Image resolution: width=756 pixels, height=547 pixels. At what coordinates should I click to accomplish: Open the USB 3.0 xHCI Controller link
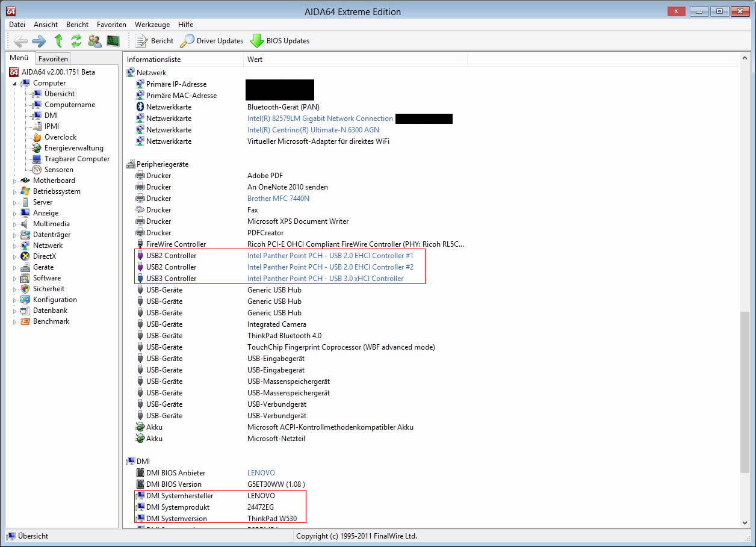pyautogui.click(x=326, y=279)
